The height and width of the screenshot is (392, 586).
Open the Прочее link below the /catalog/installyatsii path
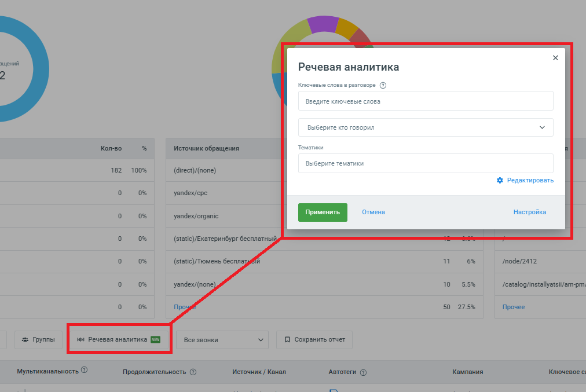[514, 307]
